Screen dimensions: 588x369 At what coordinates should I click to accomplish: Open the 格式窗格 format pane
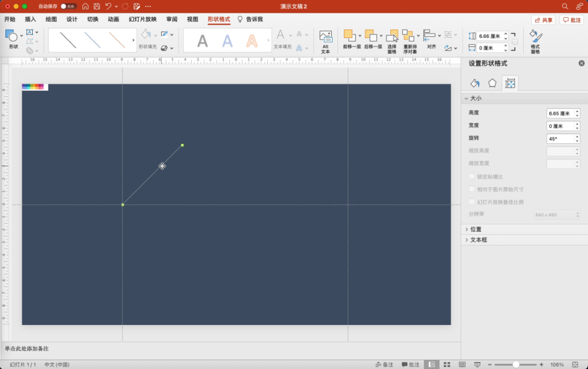click(x=536, y=41)
